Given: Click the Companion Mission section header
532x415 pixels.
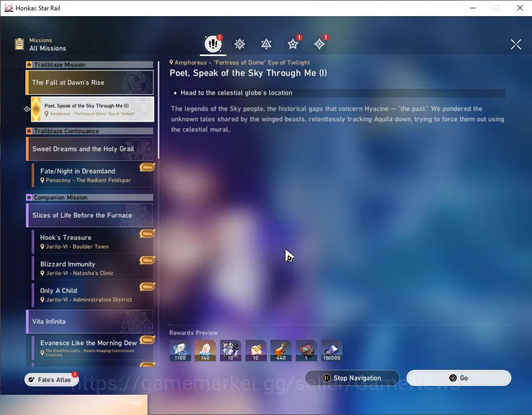Looking at the screenshot, I should tap(90, 198).
